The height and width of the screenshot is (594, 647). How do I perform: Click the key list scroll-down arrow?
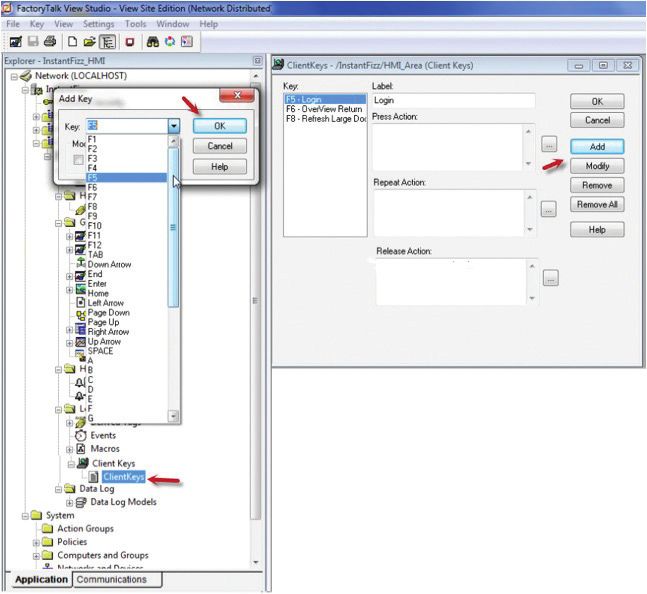[173, 416]
